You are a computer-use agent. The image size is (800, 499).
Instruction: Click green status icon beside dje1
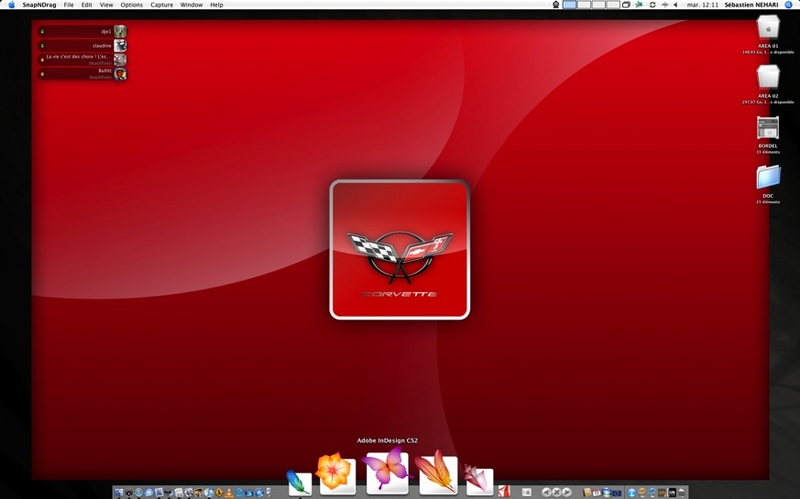[42, 32]
